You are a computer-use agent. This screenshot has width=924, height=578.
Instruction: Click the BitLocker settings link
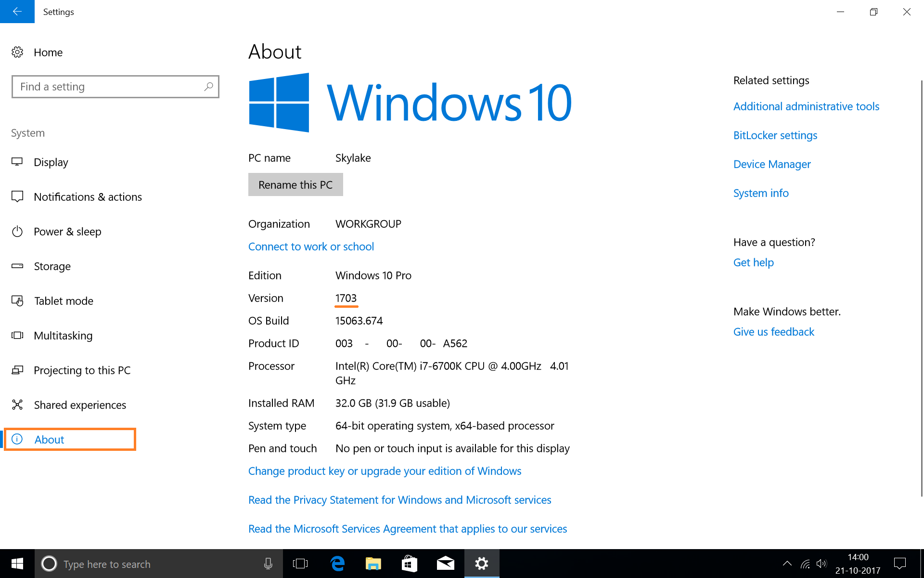775,135
